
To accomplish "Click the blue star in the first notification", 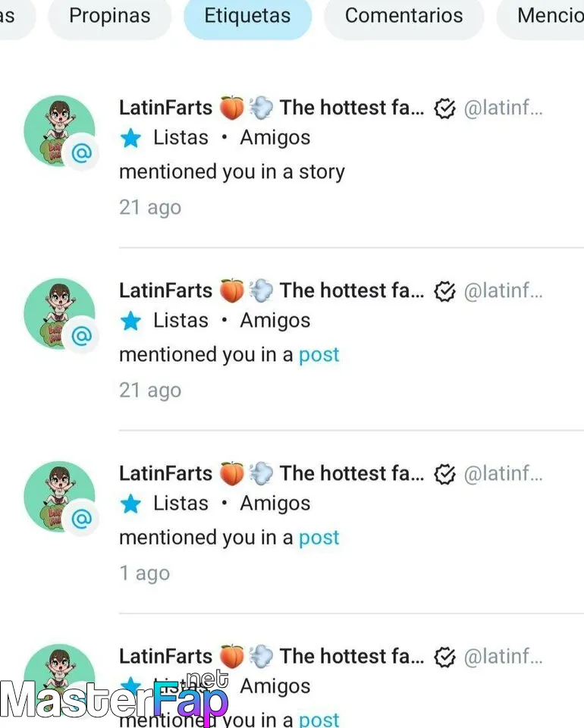I will coord(130,138).
